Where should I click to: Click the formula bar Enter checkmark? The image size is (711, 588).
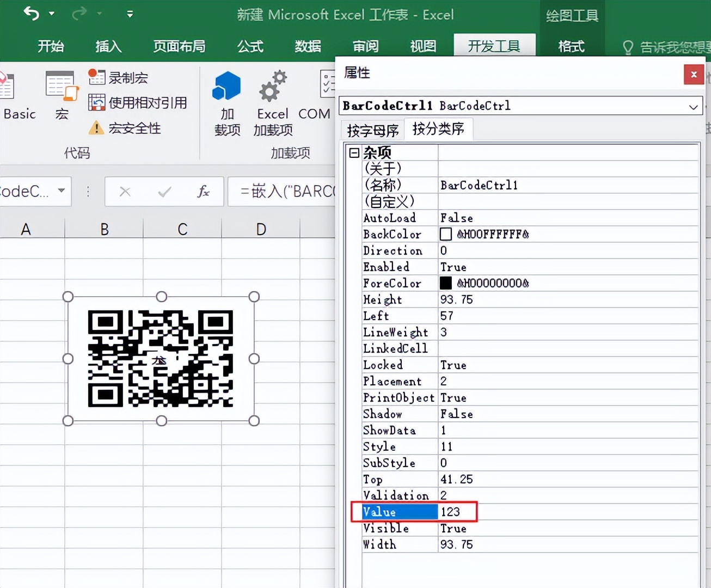(164, 192)
